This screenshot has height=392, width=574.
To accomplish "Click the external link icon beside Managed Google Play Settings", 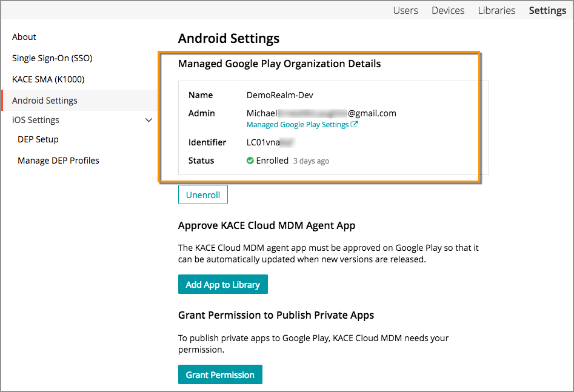I will 355,125.
